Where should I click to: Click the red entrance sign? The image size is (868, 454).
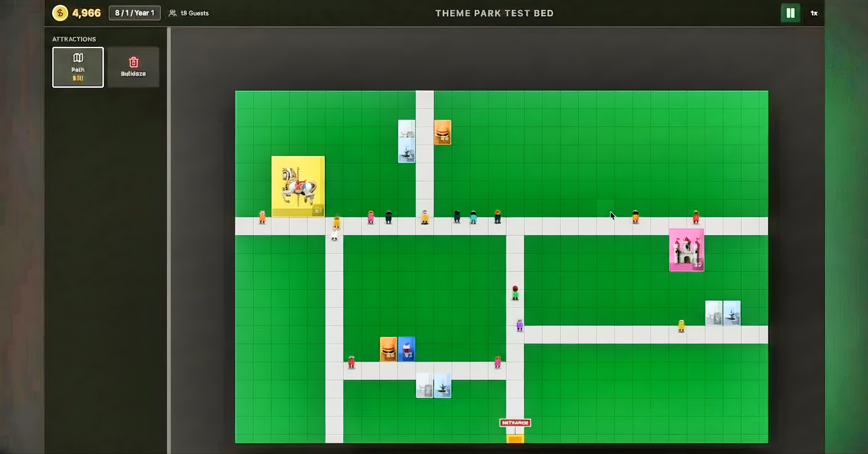(515, 423)
